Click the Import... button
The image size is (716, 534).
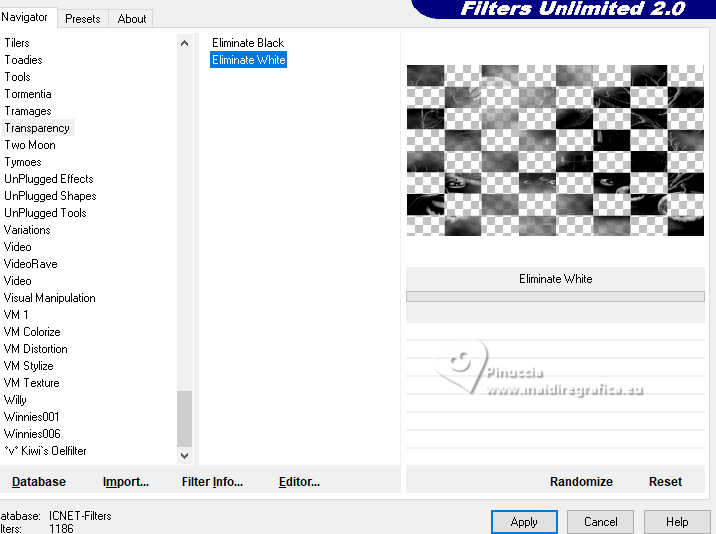[126, 481]
